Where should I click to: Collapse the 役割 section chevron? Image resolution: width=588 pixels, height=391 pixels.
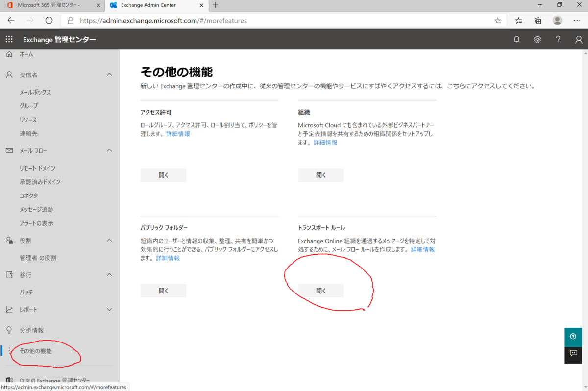point(109,241)
